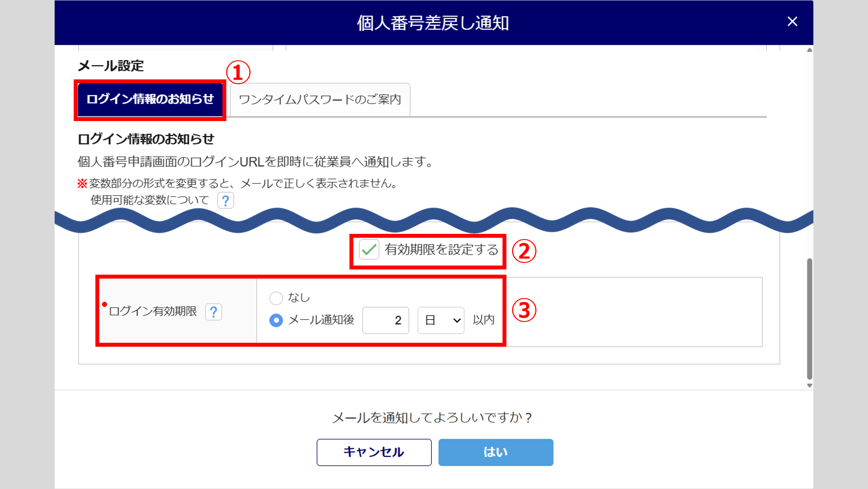The width and height of the screenshot is (868, 489).
Task: Close the 個人番号差戻し通知 dialog with X
Action: (792, 22)
